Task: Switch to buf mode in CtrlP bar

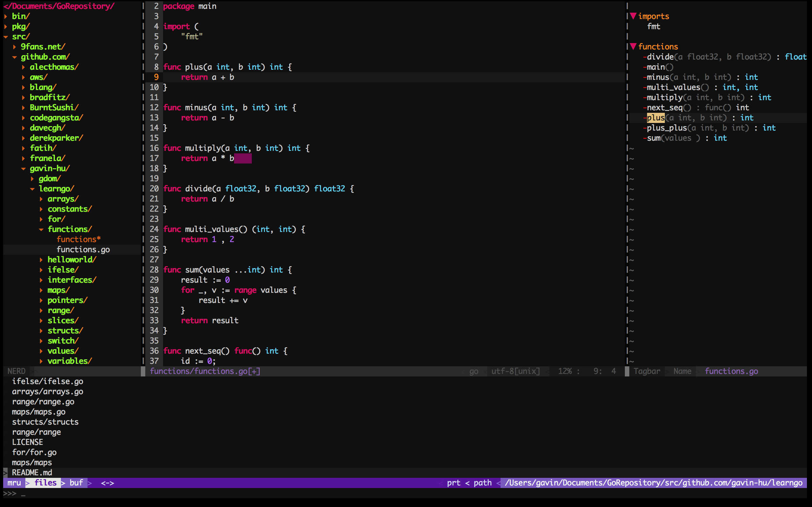Action: coord(76,483)
